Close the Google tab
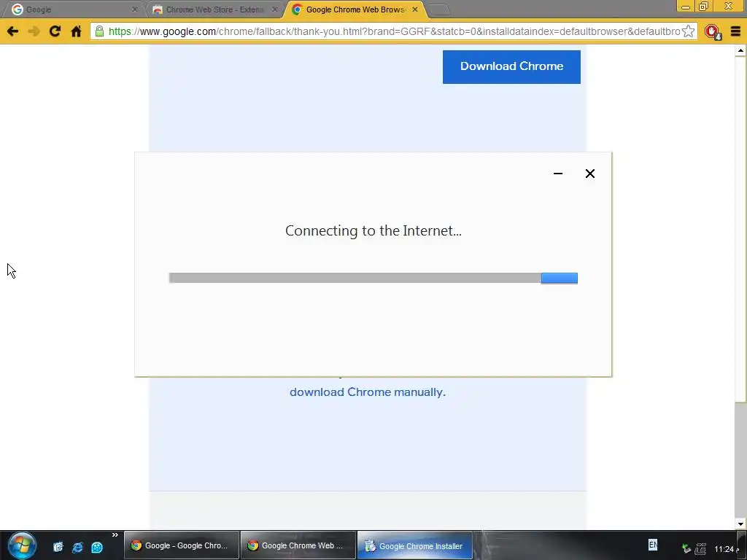 pyautogui.click(x=134, y=9)
